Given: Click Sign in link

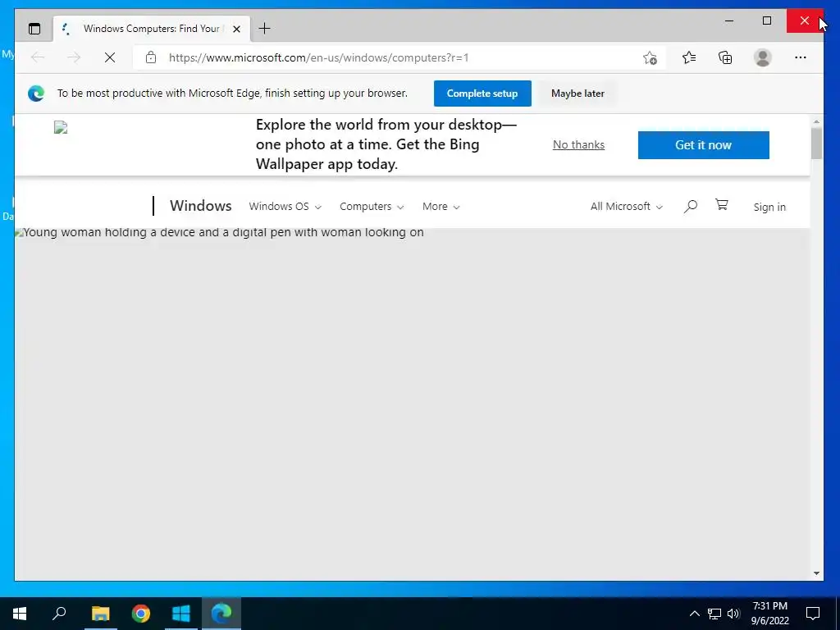Looking at the screenshot, I should pos(769,207).
